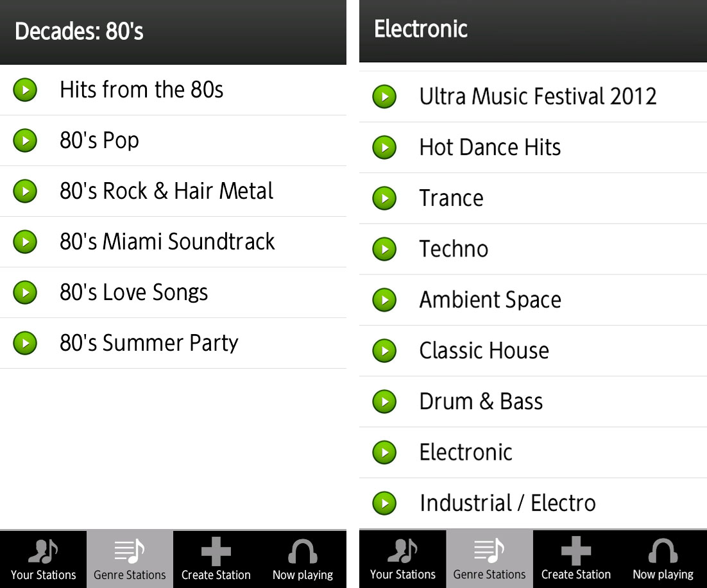Switch to Genre Stations tab on the Decades: 80's screen
Viewport: 707px width, 588px height.
(x=130, y=559)
